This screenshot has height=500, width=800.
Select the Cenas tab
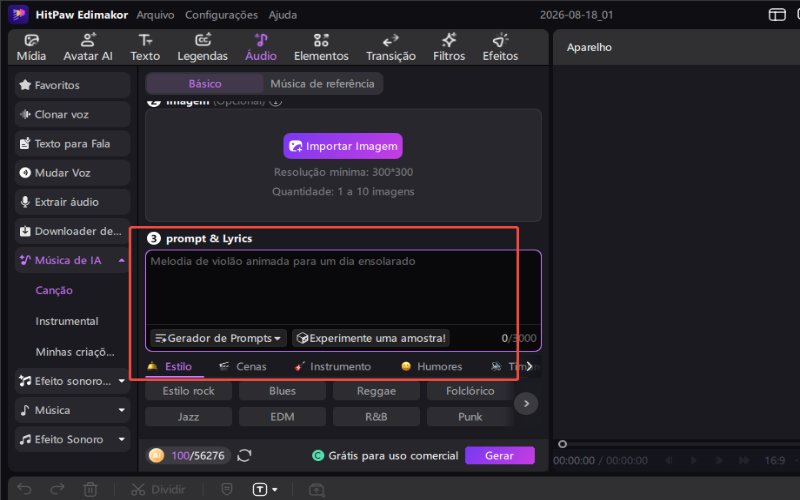click(243, 366)
